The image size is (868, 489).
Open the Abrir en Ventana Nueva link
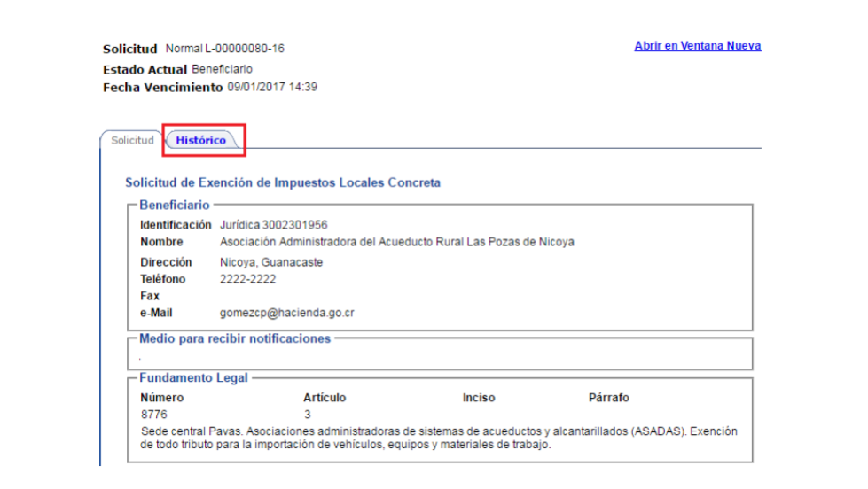697,46
